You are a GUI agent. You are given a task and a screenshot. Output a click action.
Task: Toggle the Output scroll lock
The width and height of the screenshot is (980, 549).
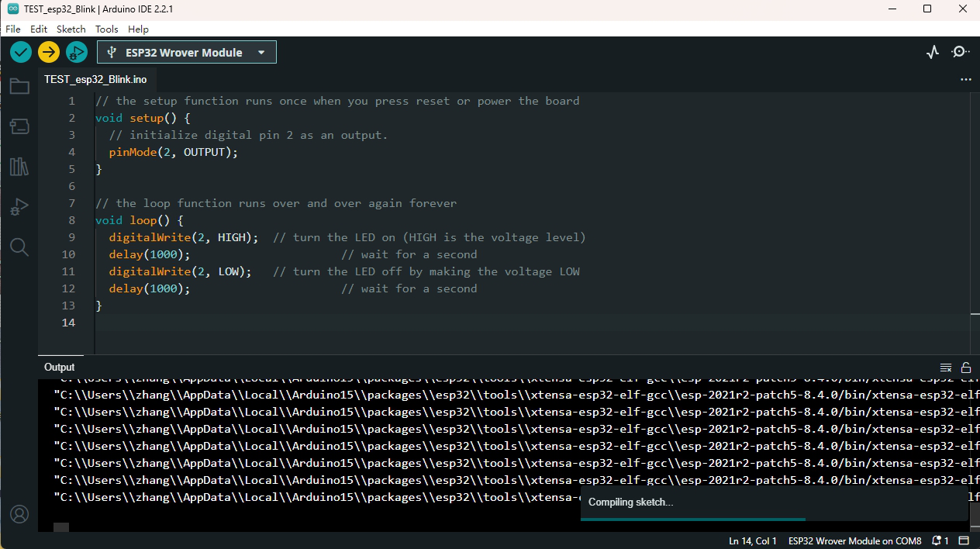(966, 368)
